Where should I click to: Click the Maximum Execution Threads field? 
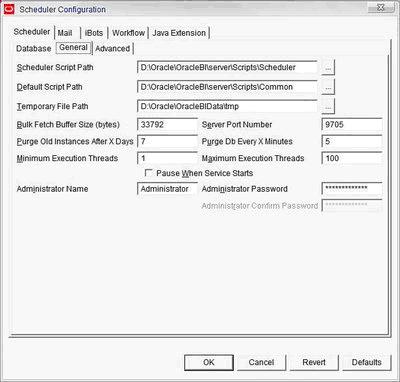(352, 158)
